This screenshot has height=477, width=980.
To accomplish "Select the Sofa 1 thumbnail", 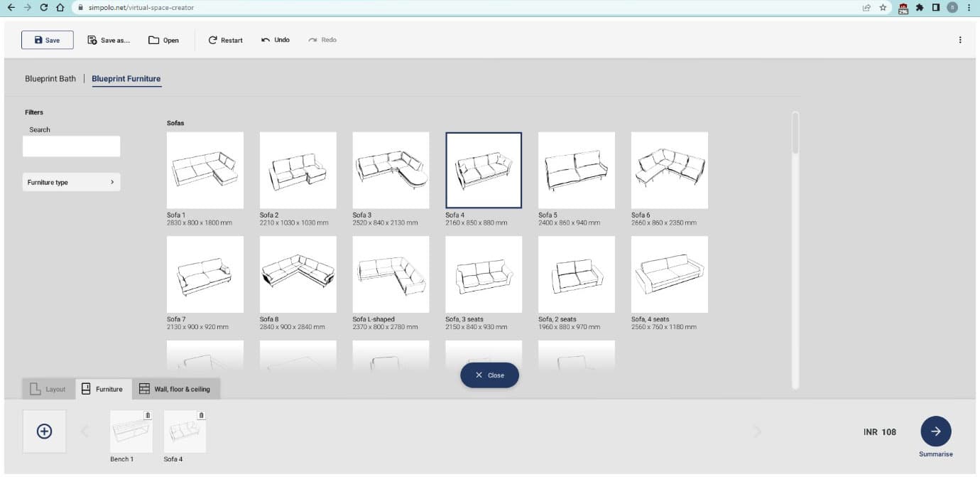I will 205,170.
